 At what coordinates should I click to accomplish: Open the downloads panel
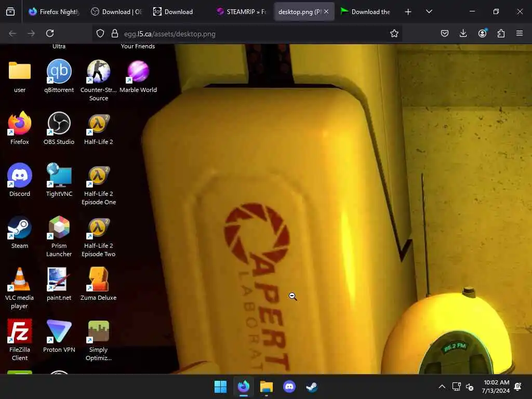[x=463, y=33]
